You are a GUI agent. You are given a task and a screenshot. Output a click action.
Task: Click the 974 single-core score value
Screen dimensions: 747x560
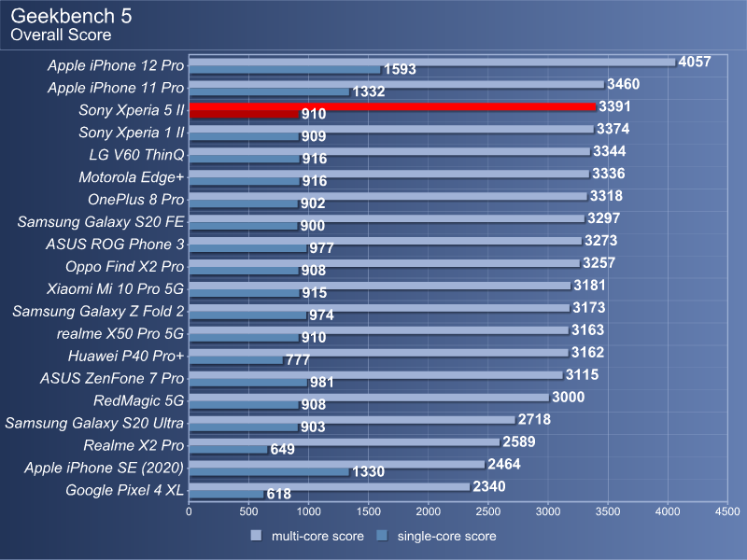pyautogui.click(x=321, y=315)
